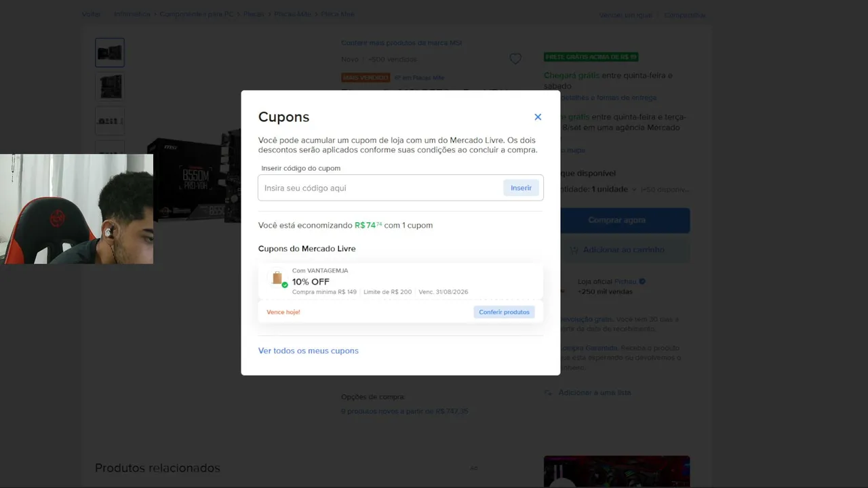The height and width of the screenshot is (488, 868).
Task: Click the +250 mil vendas seller stat
Action: point(605,291)
